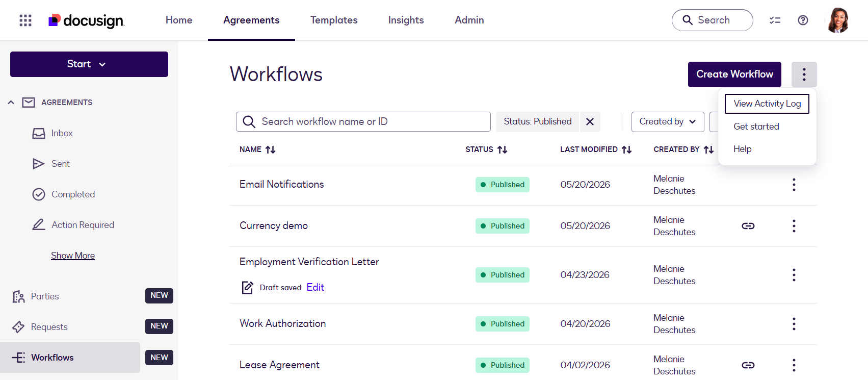The width and height of the screenshot is (868, 380).
Task: Switch to the Templates tab
Action: pos(334,20)
